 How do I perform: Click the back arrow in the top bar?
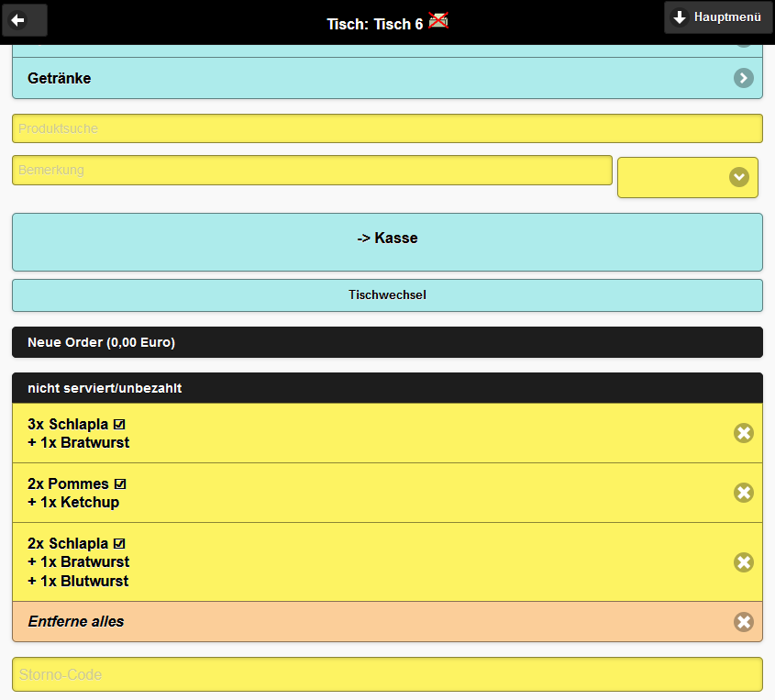pyautogui.click(x=24, y=20)
